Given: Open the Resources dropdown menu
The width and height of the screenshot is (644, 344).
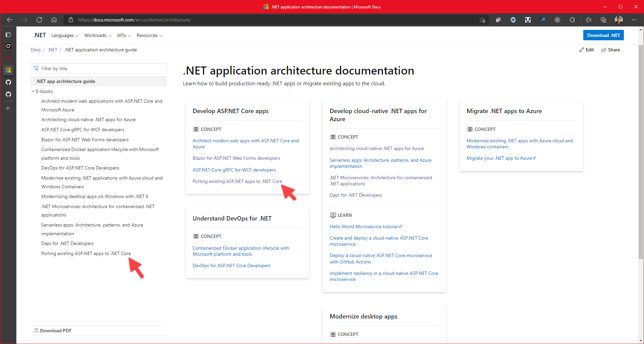Looking at the screenshot, I should point(149,35).
